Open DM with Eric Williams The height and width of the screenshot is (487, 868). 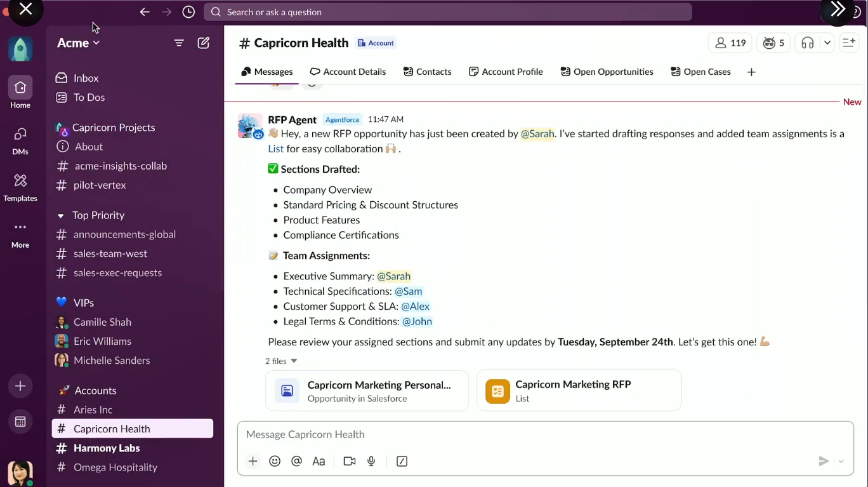tap(102, 341)
